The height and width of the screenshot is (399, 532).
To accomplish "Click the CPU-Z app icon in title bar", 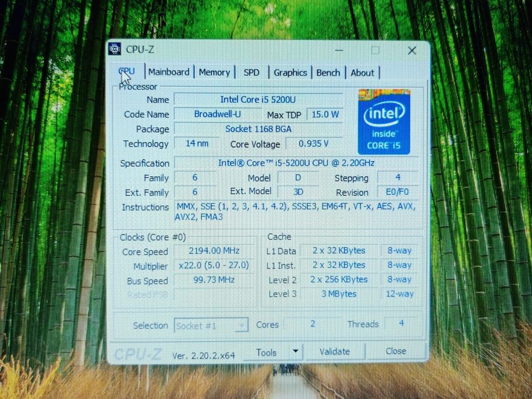I will pyautogui.click(x=115, y=49).
